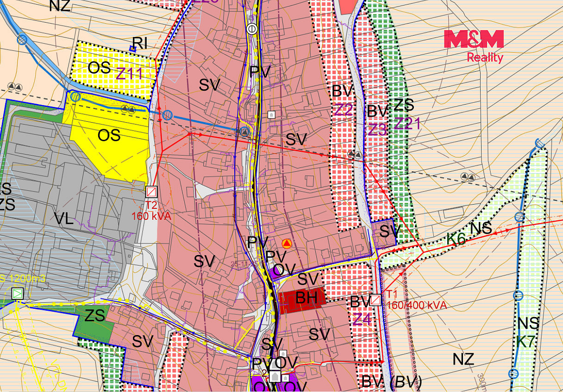Select the NS label above K7

point(528,323)
